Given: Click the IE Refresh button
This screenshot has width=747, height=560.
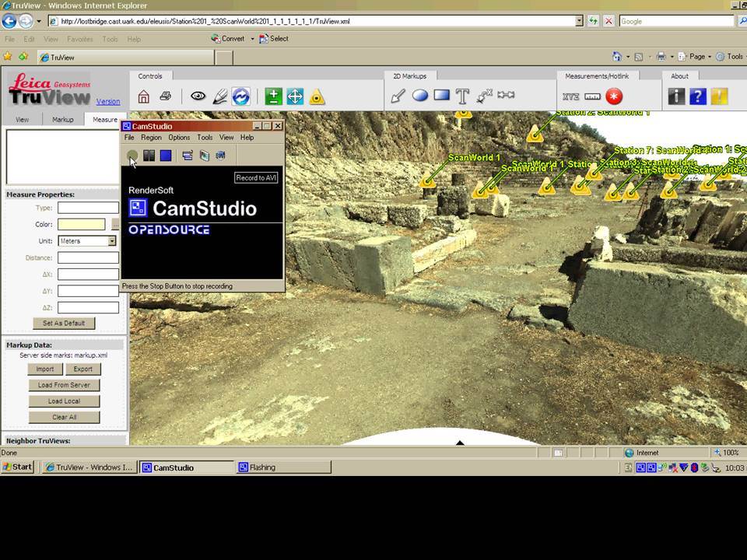Looking at the screenshot, I should click(593, 21).
